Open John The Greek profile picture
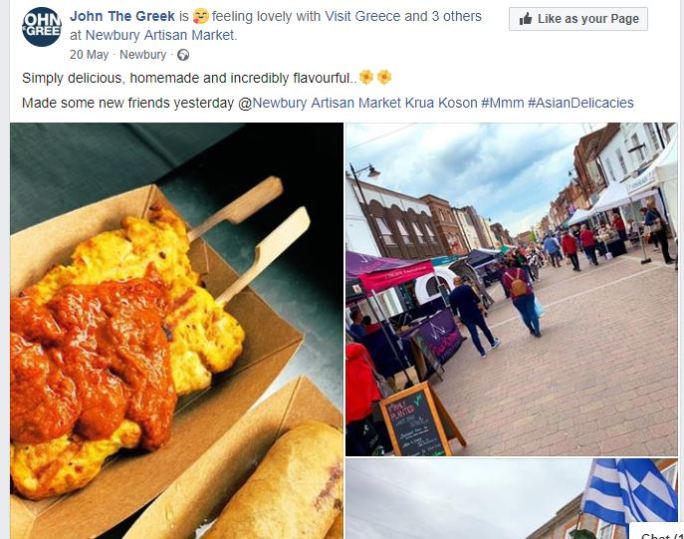 pos(41,27)
